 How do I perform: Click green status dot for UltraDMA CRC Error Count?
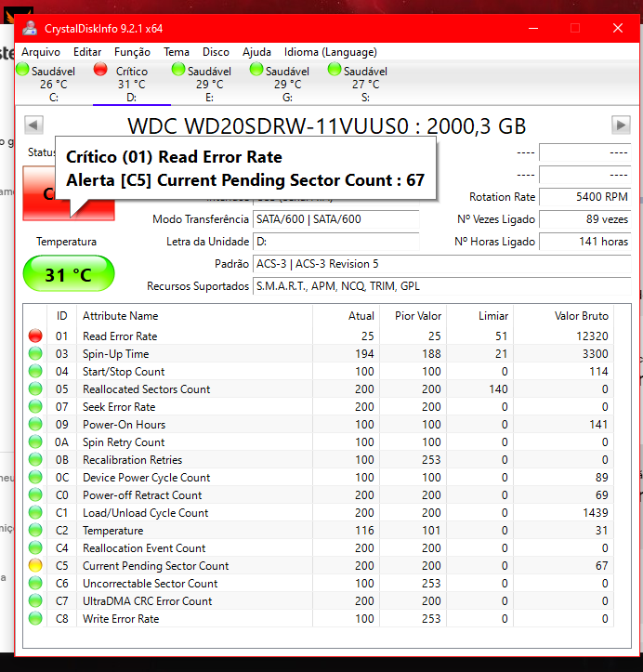[x=35, y=600]
